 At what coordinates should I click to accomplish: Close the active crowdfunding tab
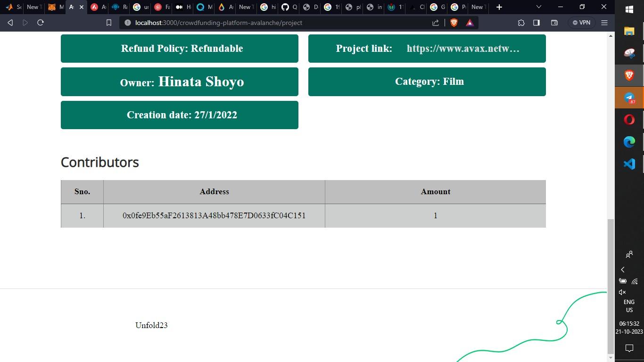(82, 7)
